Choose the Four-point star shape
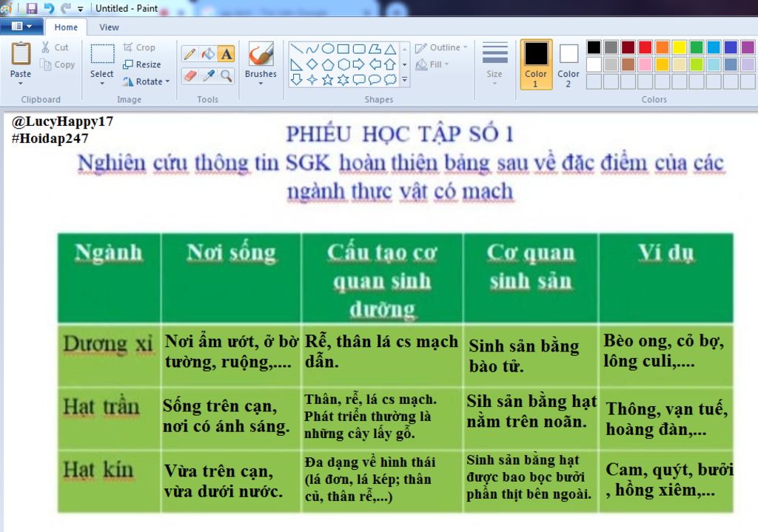This screenshot has height=532, width=758. (x=312, y=80)
